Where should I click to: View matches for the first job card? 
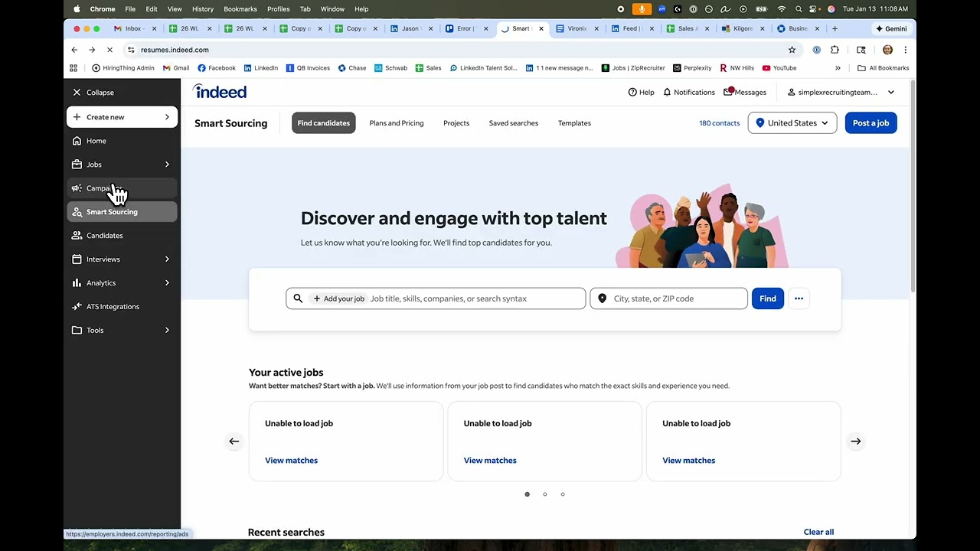tap(291, 461)
